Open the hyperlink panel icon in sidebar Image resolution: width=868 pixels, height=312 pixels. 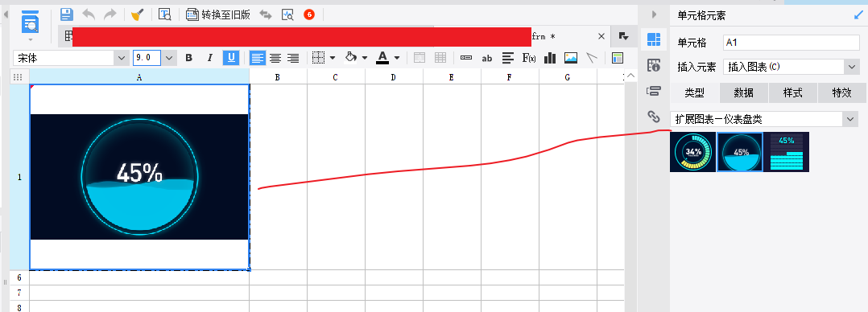(x=654, y=116)
